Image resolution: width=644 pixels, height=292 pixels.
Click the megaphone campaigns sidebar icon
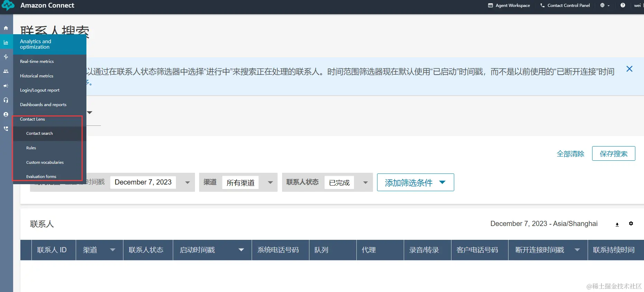pyautogui.click(x=6, y=86)
